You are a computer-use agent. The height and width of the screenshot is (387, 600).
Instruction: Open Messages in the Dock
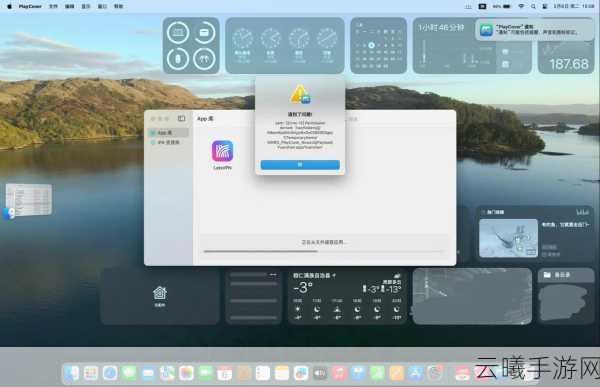[x=129, y=373]
